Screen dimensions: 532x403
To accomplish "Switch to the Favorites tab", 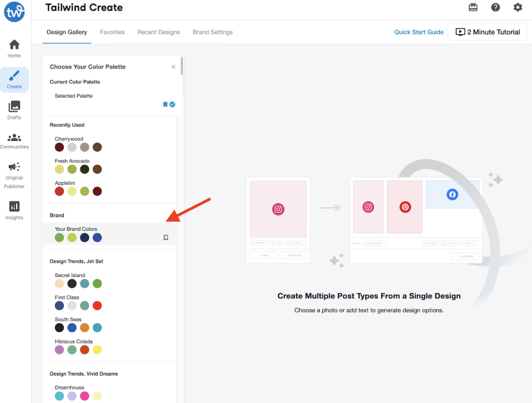I will (x=112, y=32).
